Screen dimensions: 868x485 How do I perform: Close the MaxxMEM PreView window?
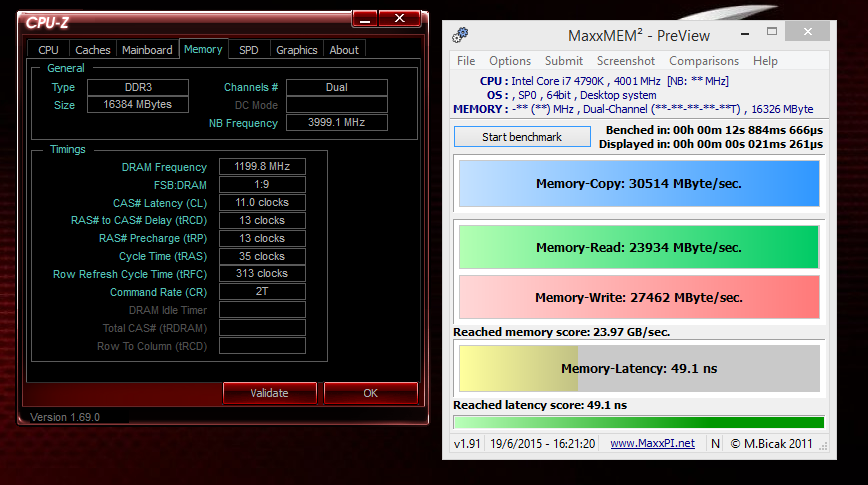808,32
